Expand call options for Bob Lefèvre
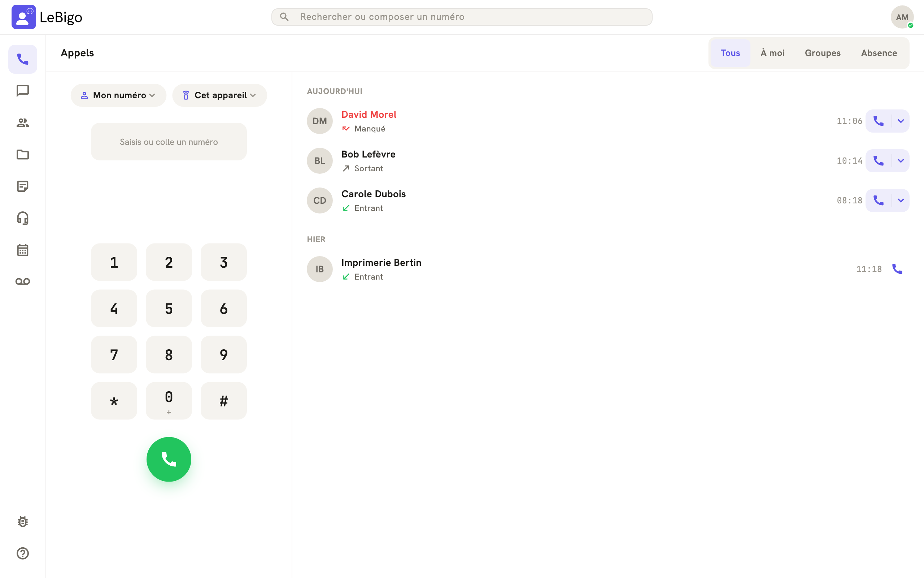The height and width of the screenshot is (578, 924). 901,160
